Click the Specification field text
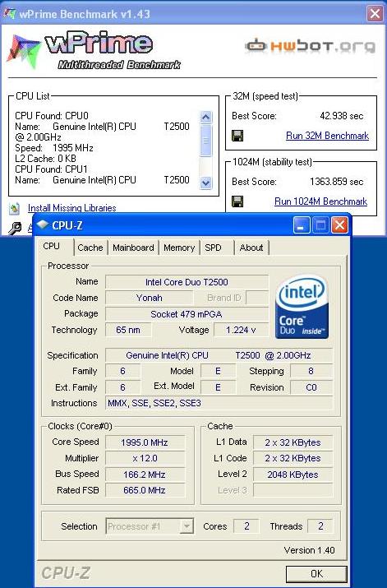The image size is (387, 588). 219,355
